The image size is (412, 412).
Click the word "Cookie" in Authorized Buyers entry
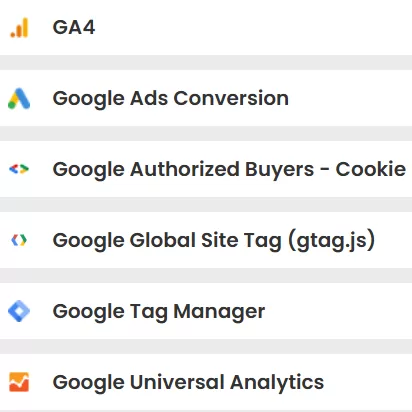(x=371, y=169)
